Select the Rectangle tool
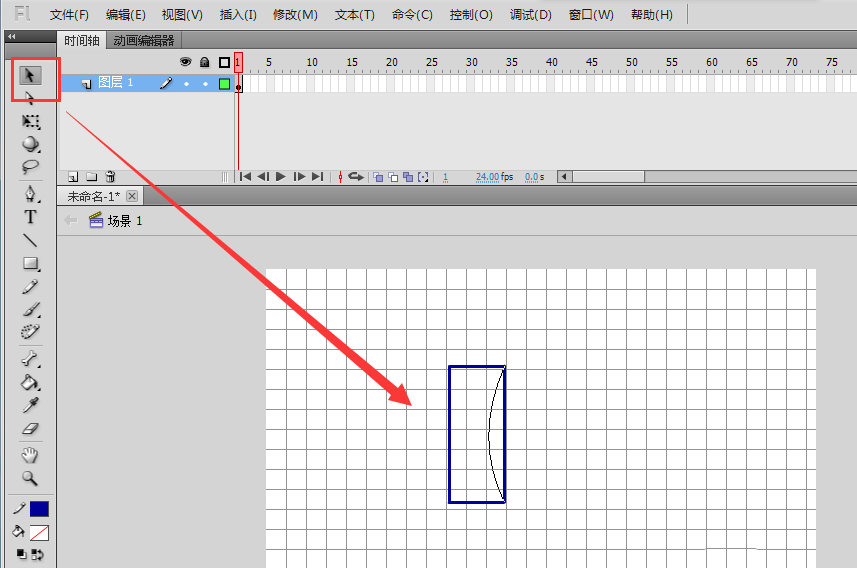The height and width of the screenshot is (568, 857). point(31,263)
